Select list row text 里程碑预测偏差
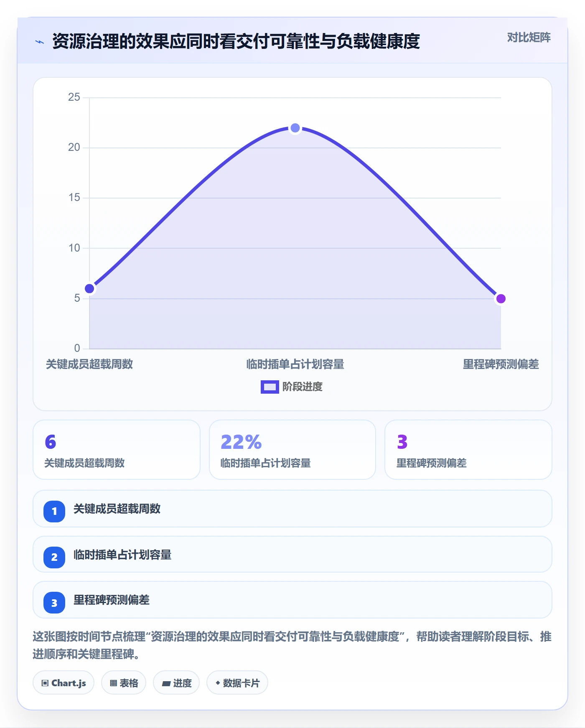Screen dimensions: 585x728 (x=112, y=600)
